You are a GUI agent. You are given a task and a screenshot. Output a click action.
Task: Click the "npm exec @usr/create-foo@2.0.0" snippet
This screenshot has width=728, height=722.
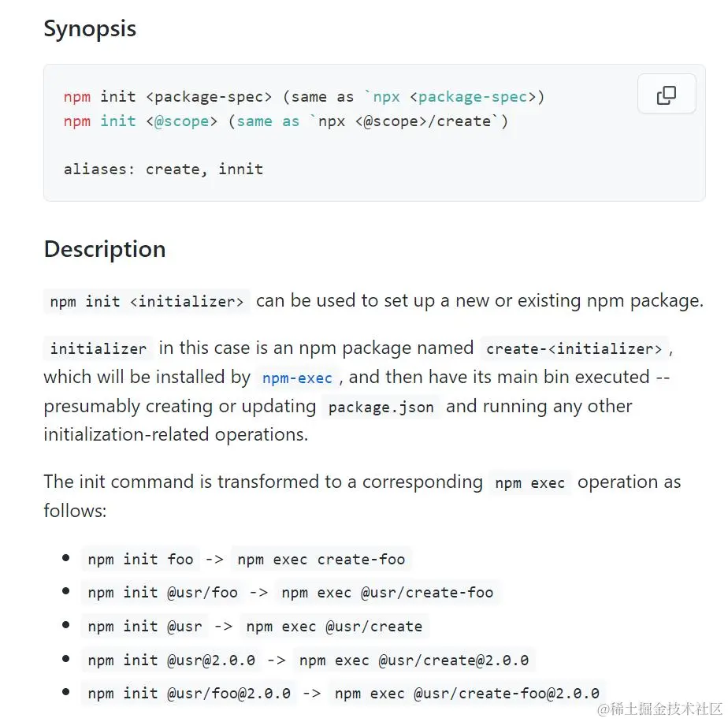coord(466,694)
